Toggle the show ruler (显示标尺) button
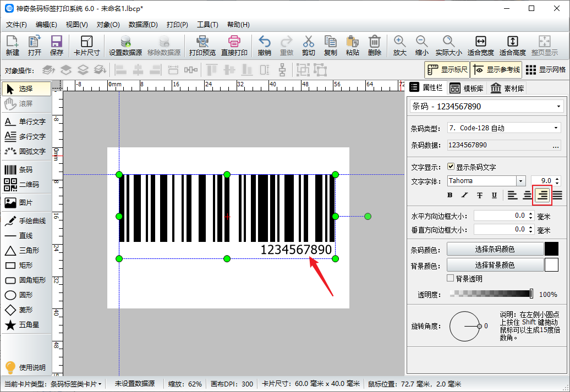This screenshot has height=392, width=570. tap(446, 70)
